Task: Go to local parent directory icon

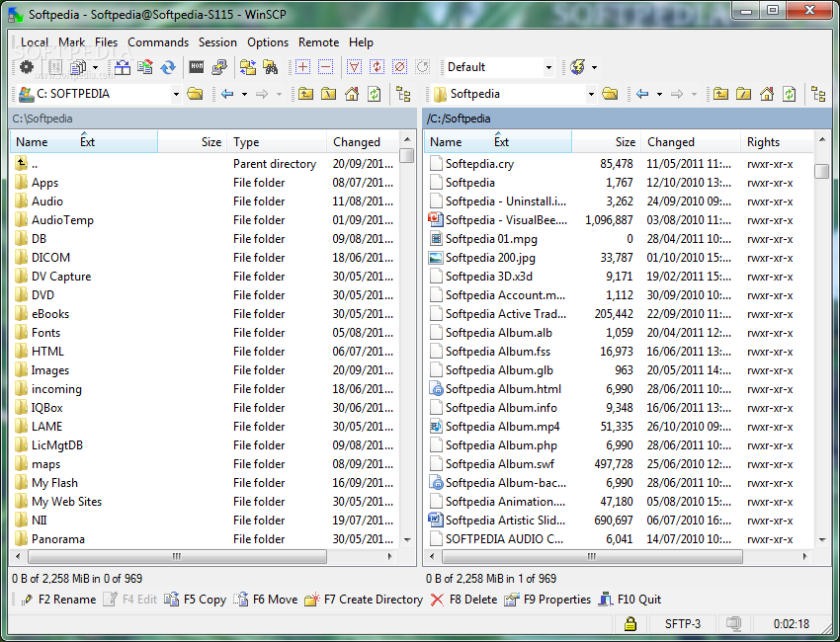Action: point(306,94)
